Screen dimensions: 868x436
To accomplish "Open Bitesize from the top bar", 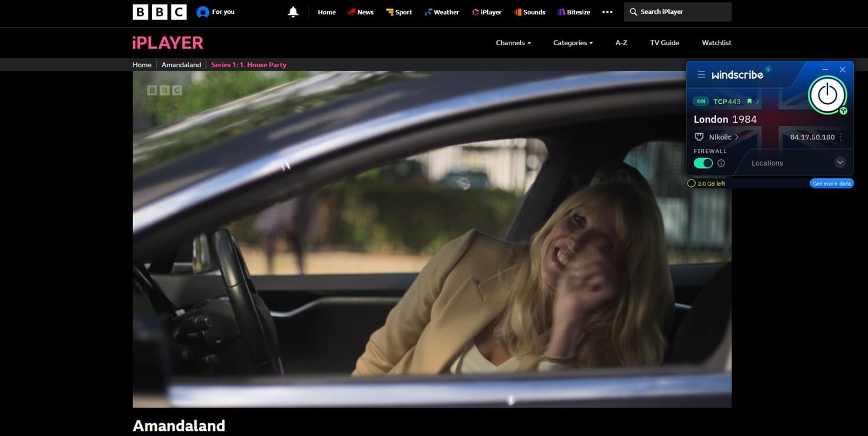I will click(575, 12).
